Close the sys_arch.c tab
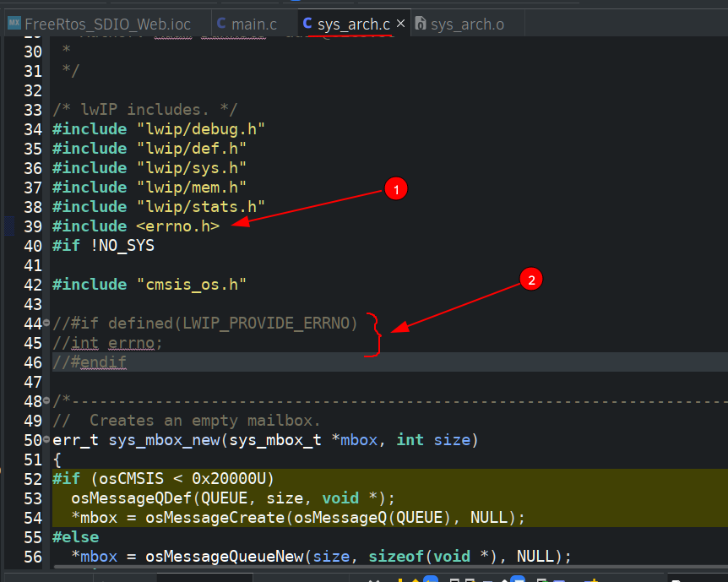This screenshot has width=728, height=582. (x=400, y=23)
